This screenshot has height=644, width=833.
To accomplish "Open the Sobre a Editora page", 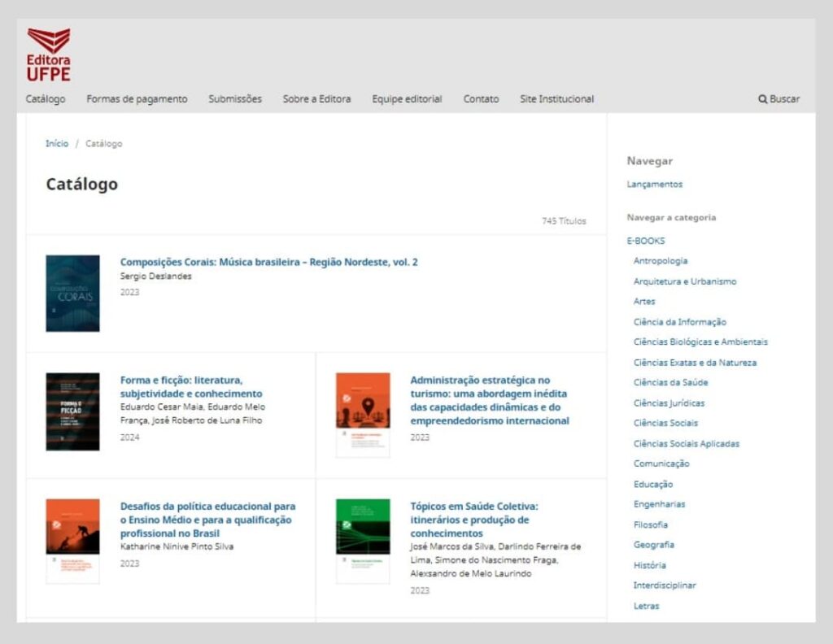I will (316, 98).
